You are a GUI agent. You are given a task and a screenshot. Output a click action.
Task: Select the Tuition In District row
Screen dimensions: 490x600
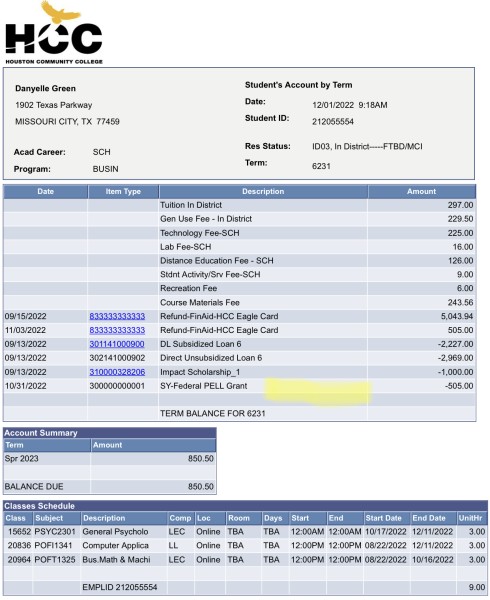coord(239,205)
